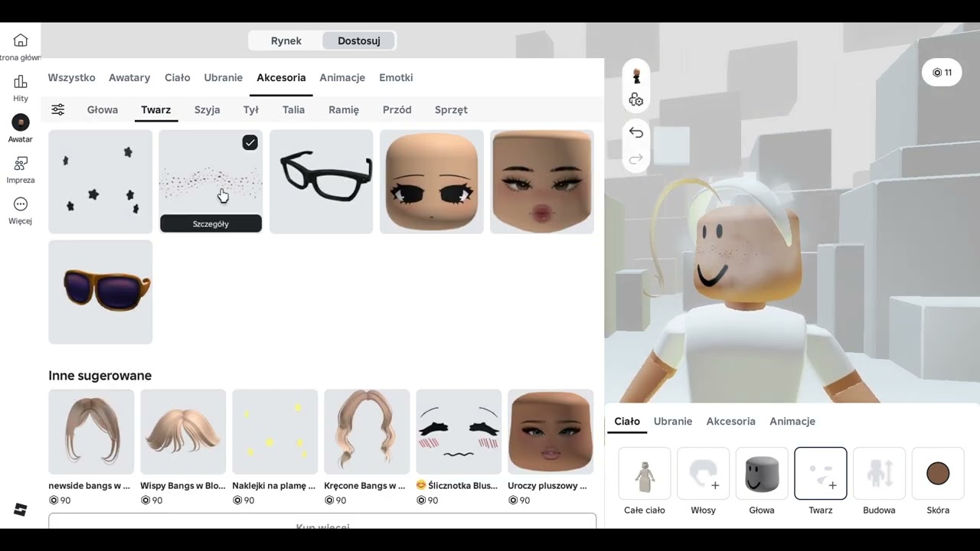Image resolution: width=980 pixels, height=551 pixels.
Task: Click the avatar preview figure icon
Action: [x=636, y=77]
